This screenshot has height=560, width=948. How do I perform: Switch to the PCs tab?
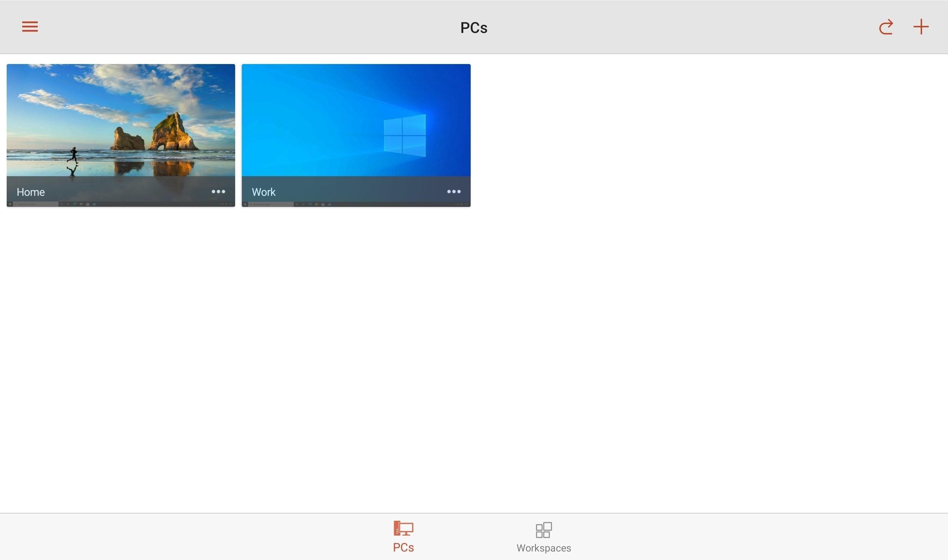(x=403, y=537)
